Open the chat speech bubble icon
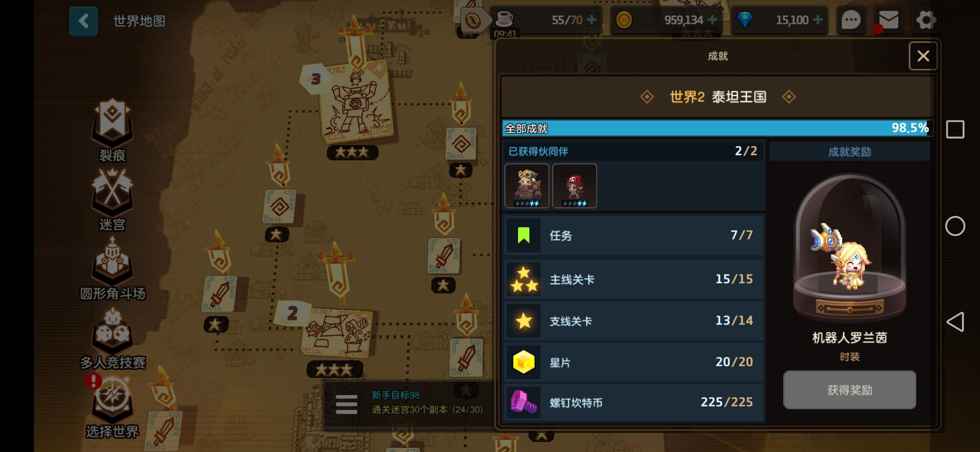Screen dimensions: 980x452 pos(851,20)
